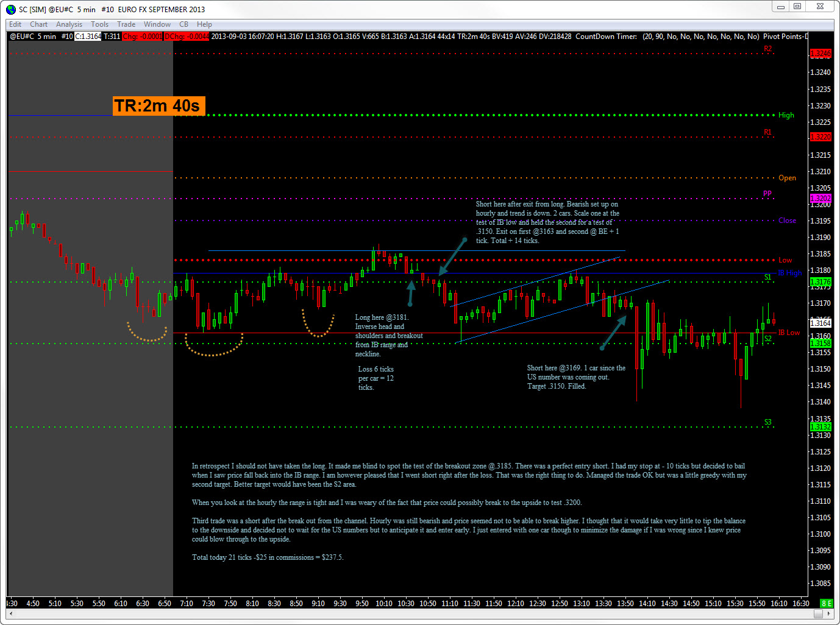The width and height of the screenshot is (840, 625).
Task: Click the 1.3240 price scale label
Action: click(x=820, y=72)
